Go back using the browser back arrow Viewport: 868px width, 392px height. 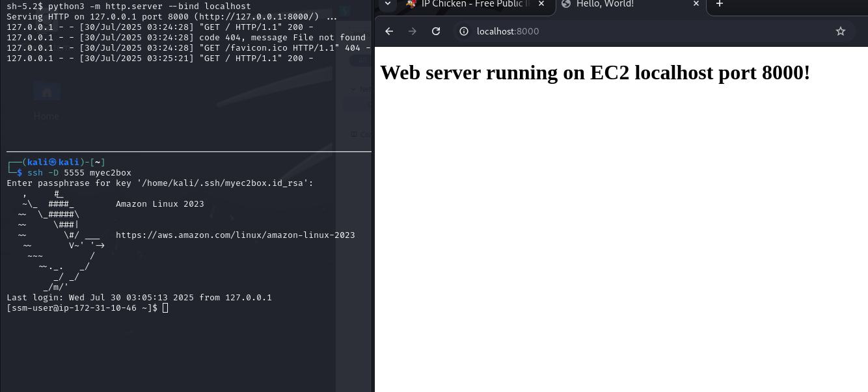[388, 31]
